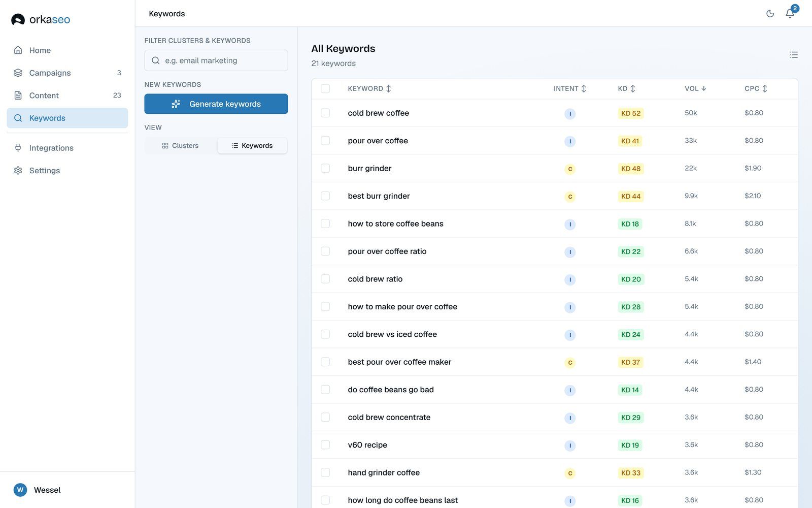
Task: Check the cold brew coffee row
Action: tap(325, 113)
